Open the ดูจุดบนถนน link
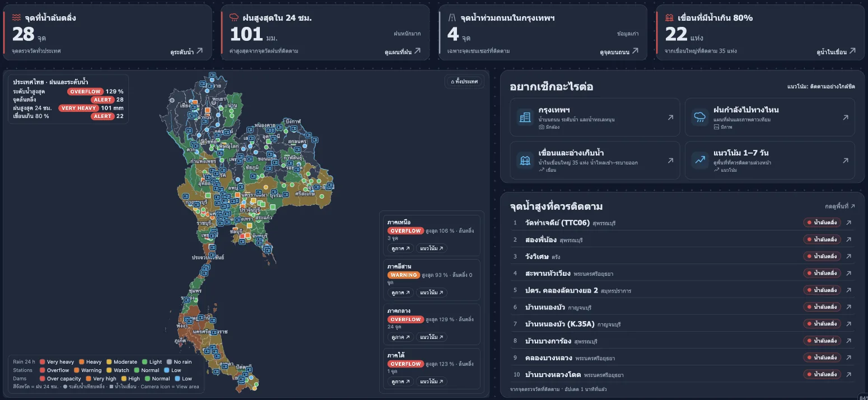The width and height of the screenshot is (868, 400). point(619,51)
